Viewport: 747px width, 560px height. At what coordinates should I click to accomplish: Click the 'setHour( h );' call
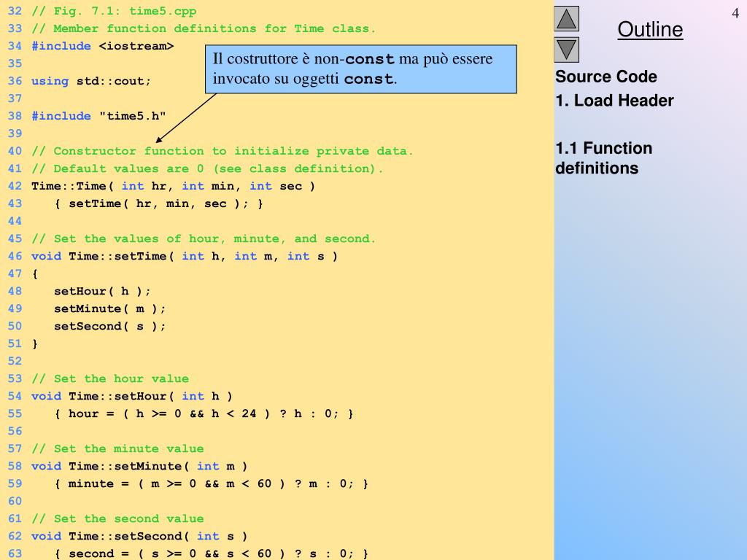coord(102,292)
